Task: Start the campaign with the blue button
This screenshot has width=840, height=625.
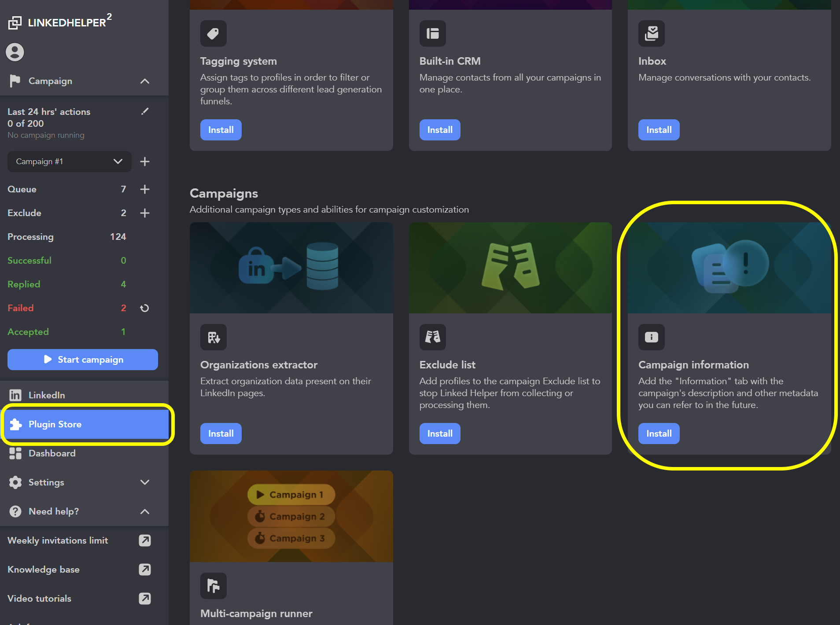Action: pyautogui.click(x=83, y=360)
